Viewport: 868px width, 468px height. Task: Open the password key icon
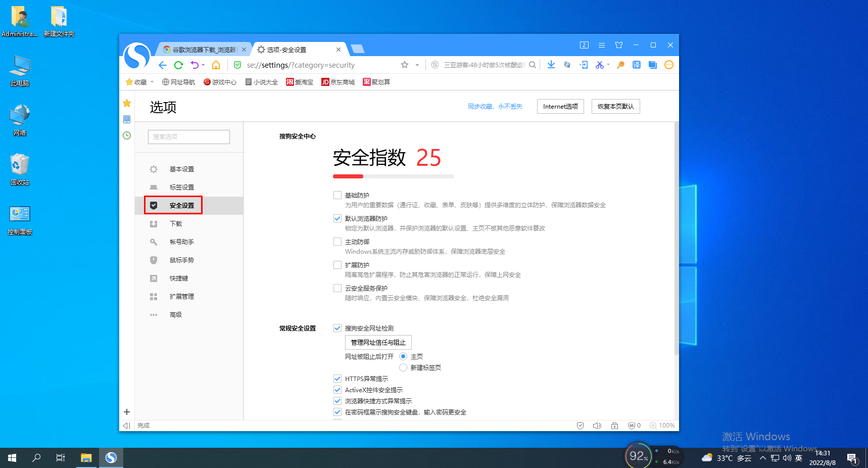(620, 65)
